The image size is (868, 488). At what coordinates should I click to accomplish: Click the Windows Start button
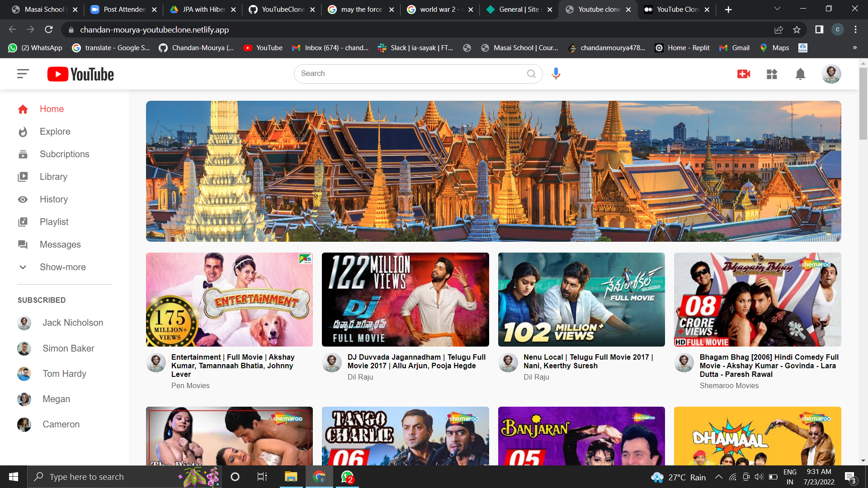pos(14,477)
